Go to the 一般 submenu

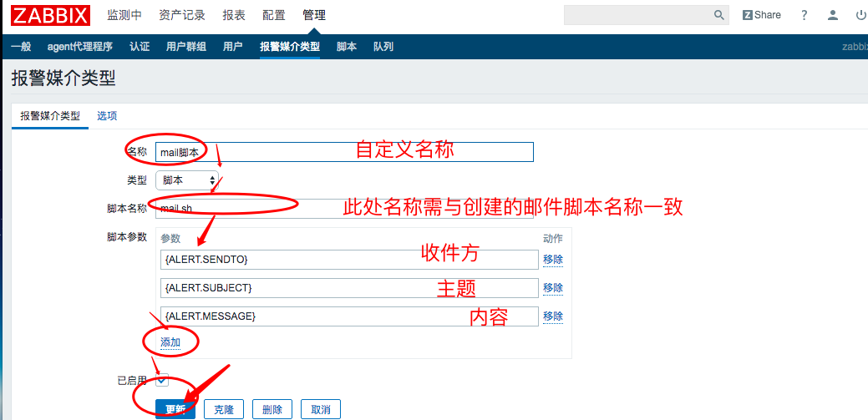coord(21,47)
